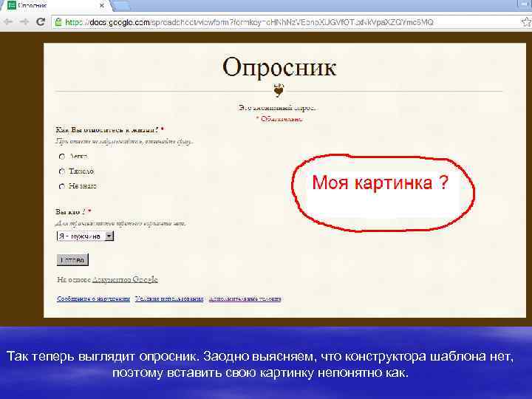Select the Легко radio option
The height and width of the screenshot is (399, 532).
(62, 157)
